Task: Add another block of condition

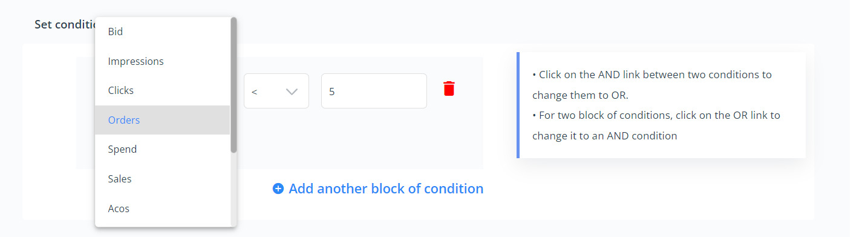Action: (x=386, y=189)
